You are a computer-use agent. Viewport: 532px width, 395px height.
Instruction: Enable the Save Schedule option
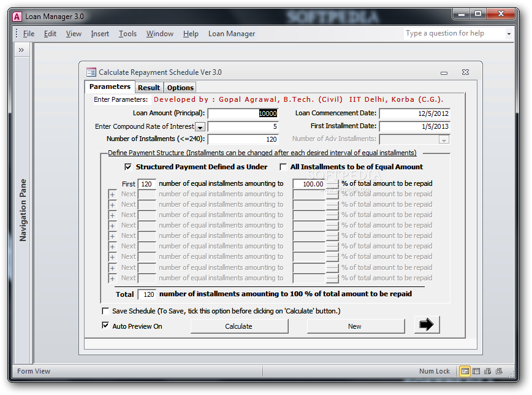pyautogui.click(x=105, y=311)
